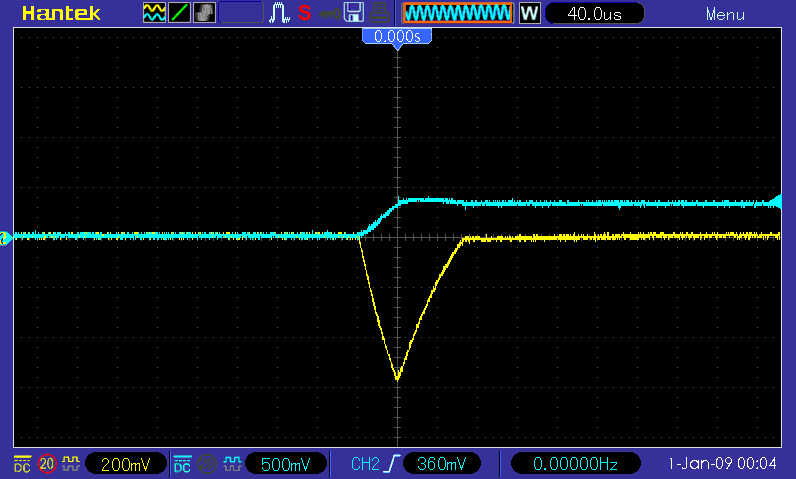796x479 pixels.
Task: Click the empty status box beside the persistence icon
Action: [x=241, y=13]
